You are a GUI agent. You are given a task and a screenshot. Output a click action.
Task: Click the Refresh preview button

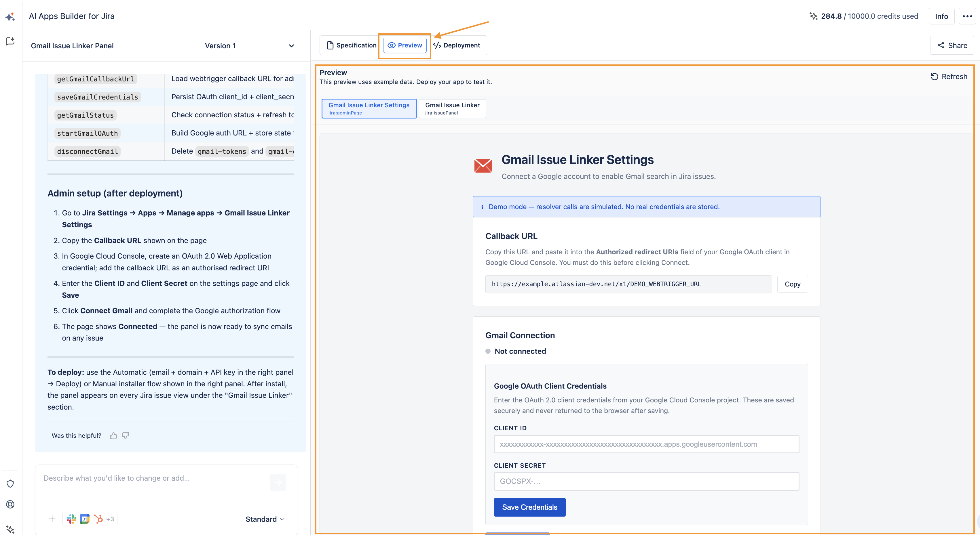949,77
